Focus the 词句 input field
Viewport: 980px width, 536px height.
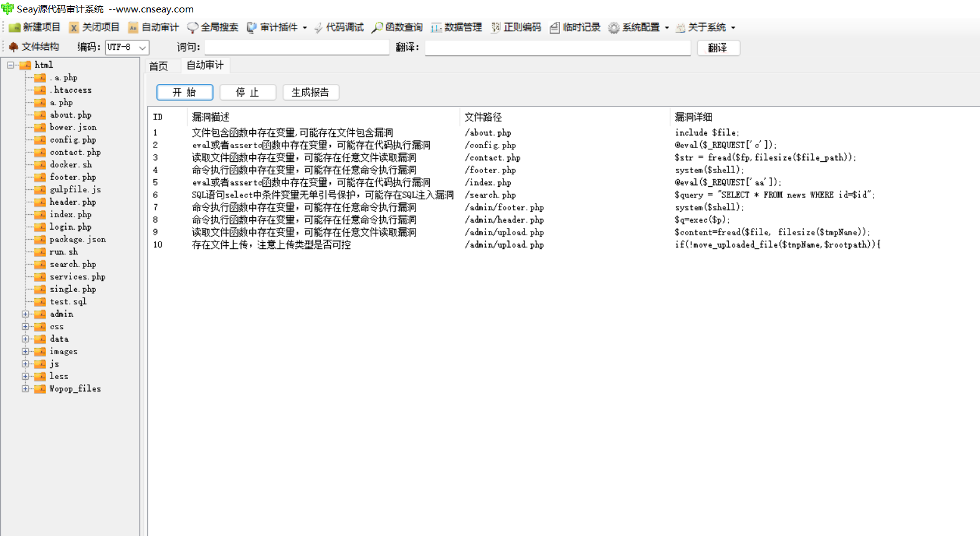point(297,47)
